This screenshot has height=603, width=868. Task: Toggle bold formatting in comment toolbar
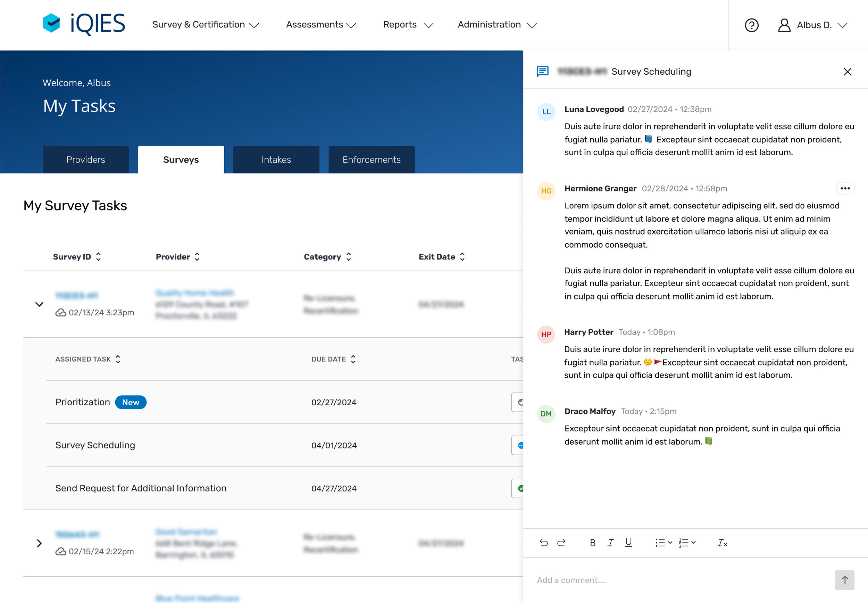click(x=592, y=543)
